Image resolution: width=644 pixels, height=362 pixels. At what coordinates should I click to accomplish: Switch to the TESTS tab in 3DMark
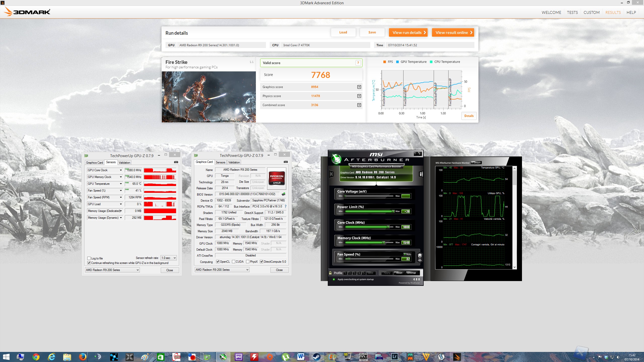click(572, 12)
